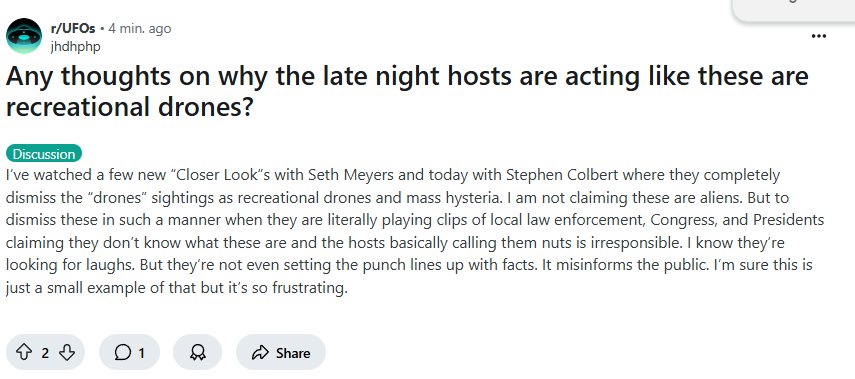Click the '4 min. ago' timestamp
The height and width of the screenshot is (379, 855).
click(x=140, y=28)
